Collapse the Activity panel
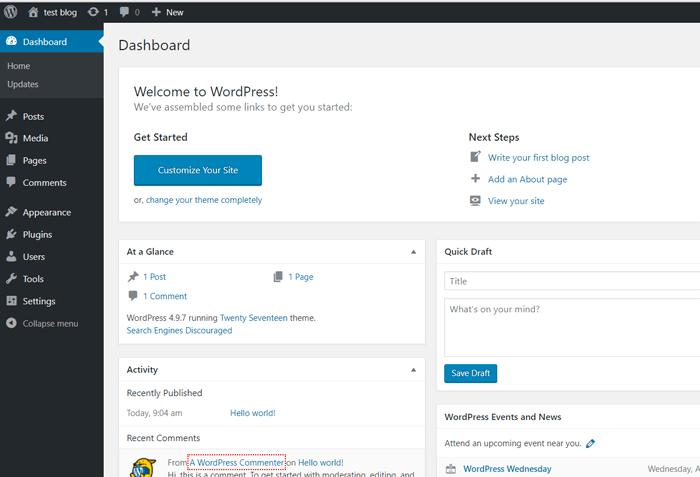The width and height of the screenshot is (700, 477). (x=413, y=370)
